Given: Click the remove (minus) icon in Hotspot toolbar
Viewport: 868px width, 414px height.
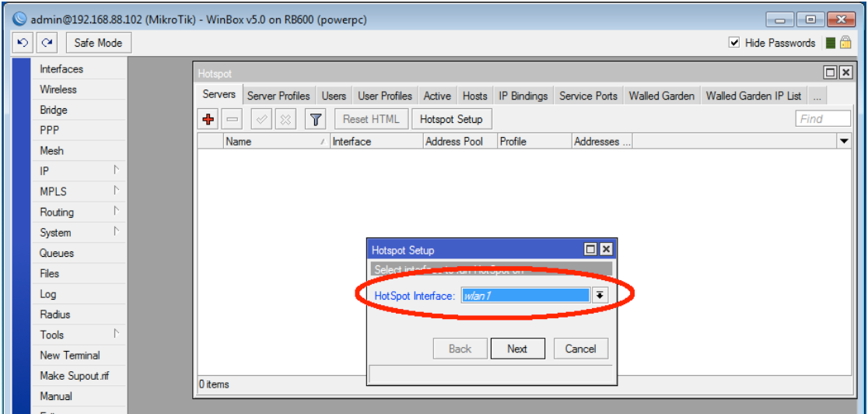Looking at the screenshot, I should pos(233,119).
